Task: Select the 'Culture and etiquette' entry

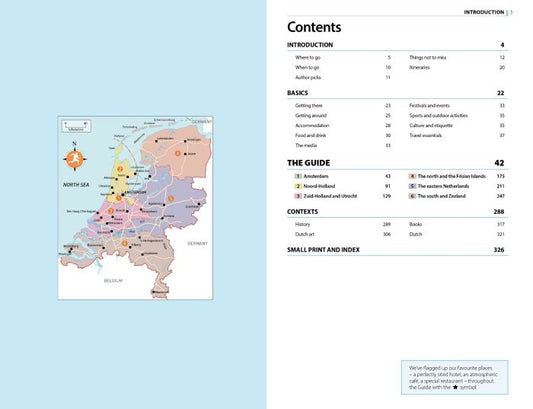Action: (x=431, y=125)
